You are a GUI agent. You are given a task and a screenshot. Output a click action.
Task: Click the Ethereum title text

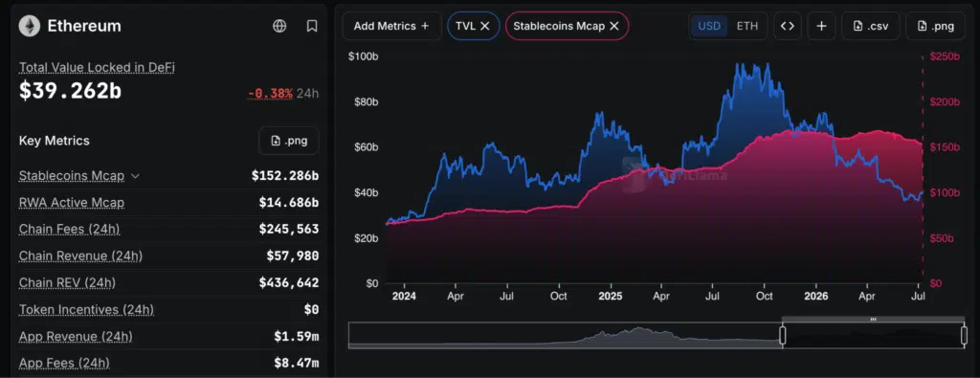click(x=84, y=26)
